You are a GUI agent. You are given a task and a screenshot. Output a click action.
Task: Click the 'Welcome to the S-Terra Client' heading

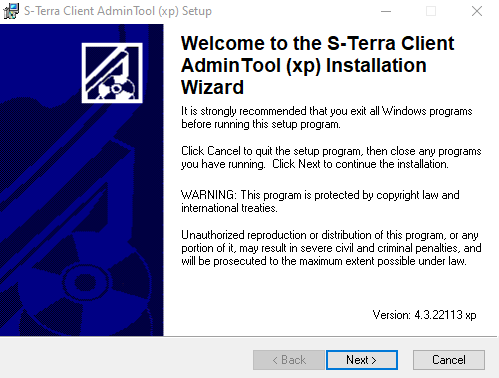tap(317, 43)
